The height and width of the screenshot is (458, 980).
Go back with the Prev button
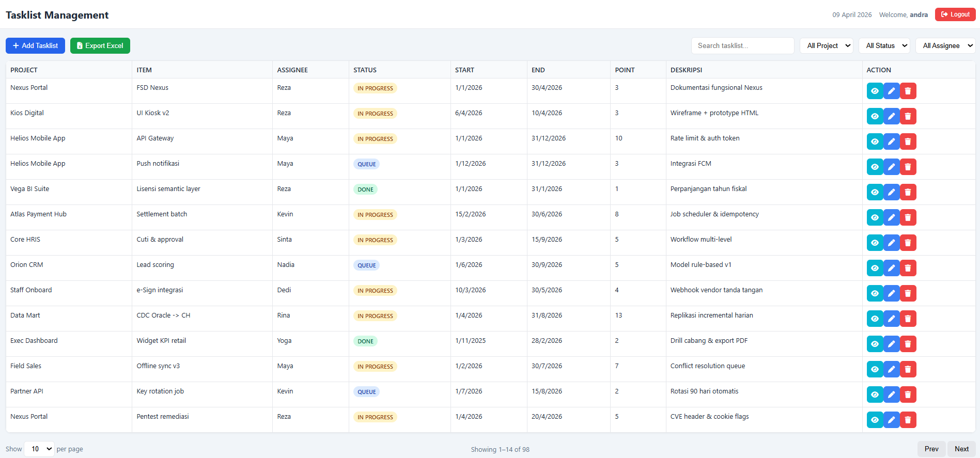coord(931,449)
